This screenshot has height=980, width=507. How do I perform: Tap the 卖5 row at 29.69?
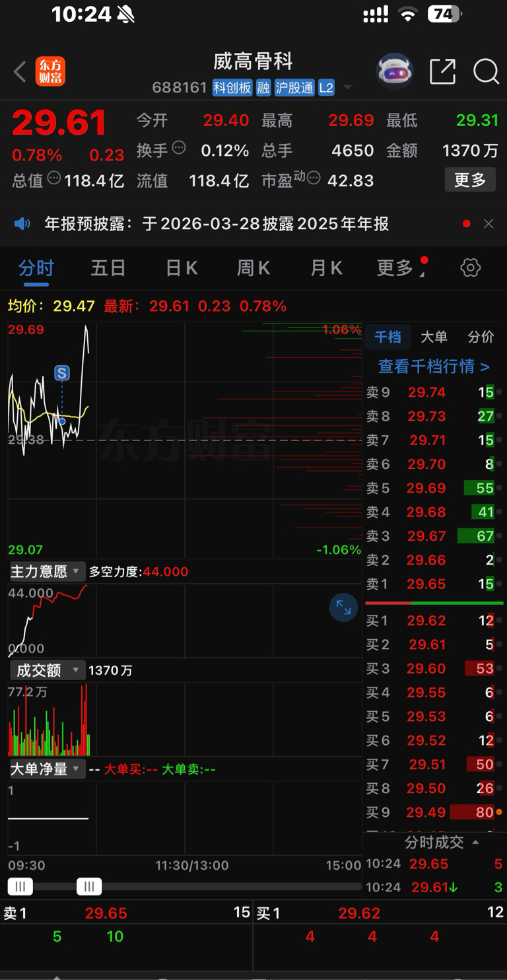[x=434, y=488]
